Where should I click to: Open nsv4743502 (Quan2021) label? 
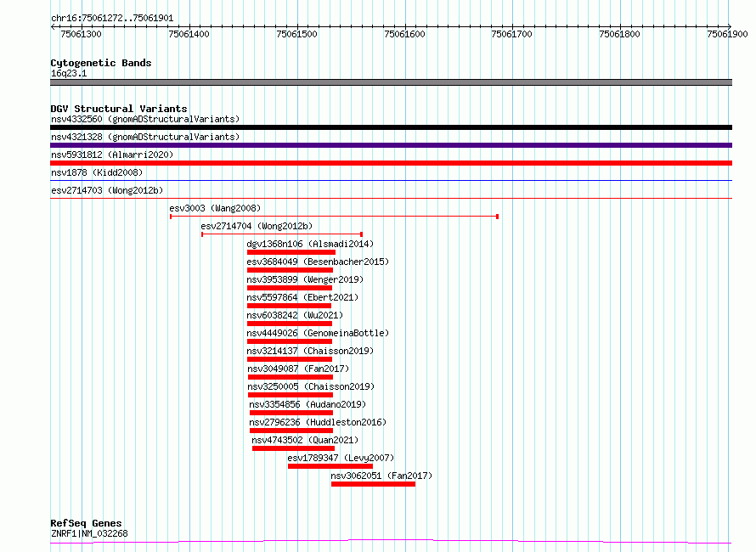(305, 440)
